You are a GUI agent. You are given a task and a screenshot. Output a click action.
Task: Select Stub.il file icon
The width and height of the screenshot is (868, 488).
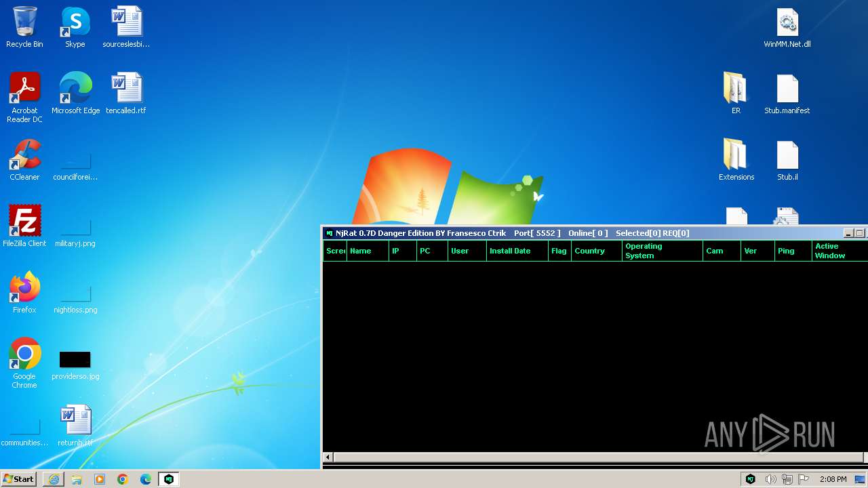tap(787, 160)
